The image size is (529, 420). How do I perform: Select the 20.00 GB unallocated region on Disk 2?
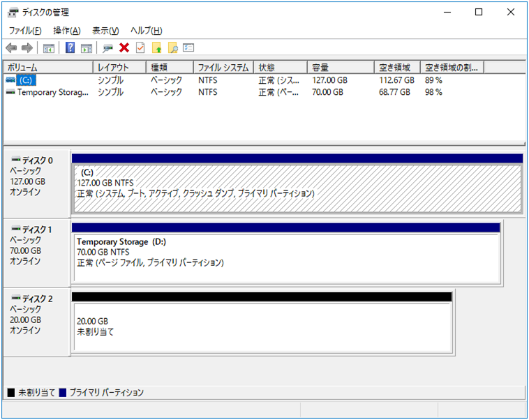[x=262, y=327]
